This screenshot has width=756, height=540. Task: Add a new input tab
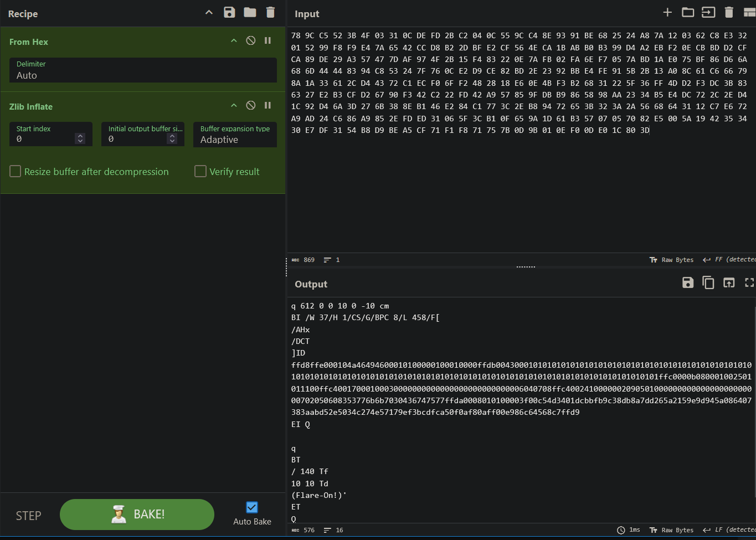tap(667, 13)
